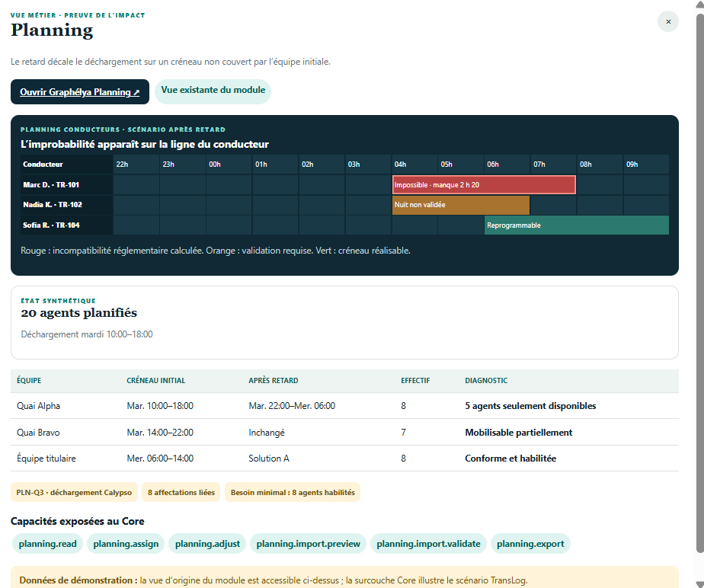
Task: Click the 'Solution A' cell
Action: (x=269, y=459)
